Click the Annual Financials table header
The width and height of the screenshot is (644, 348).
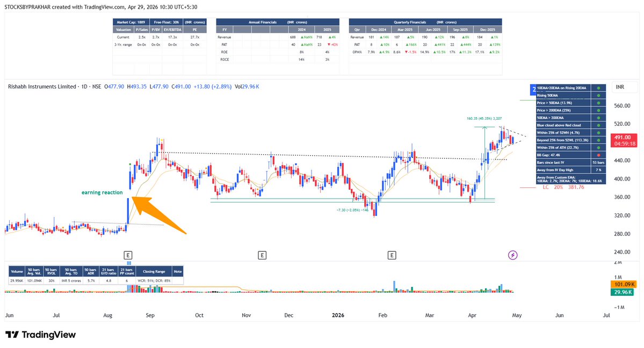click(x=278, y=22)
